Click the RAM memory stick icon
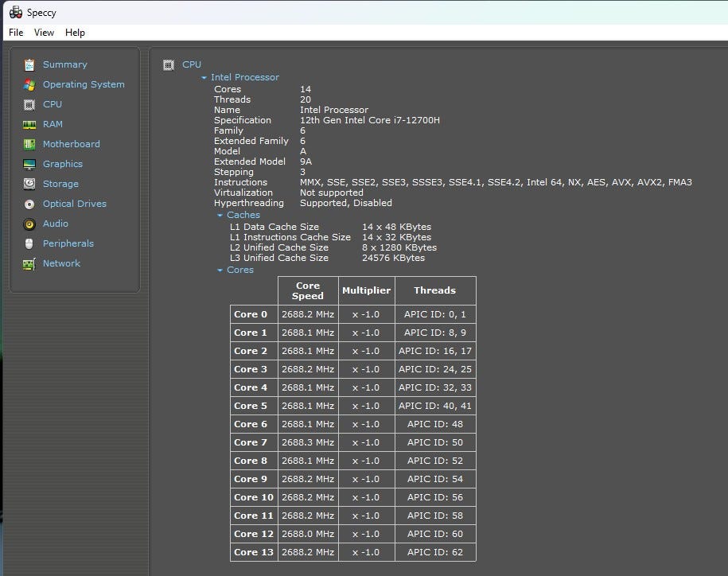Screen dimensions: 728x576 pos(29,124)
